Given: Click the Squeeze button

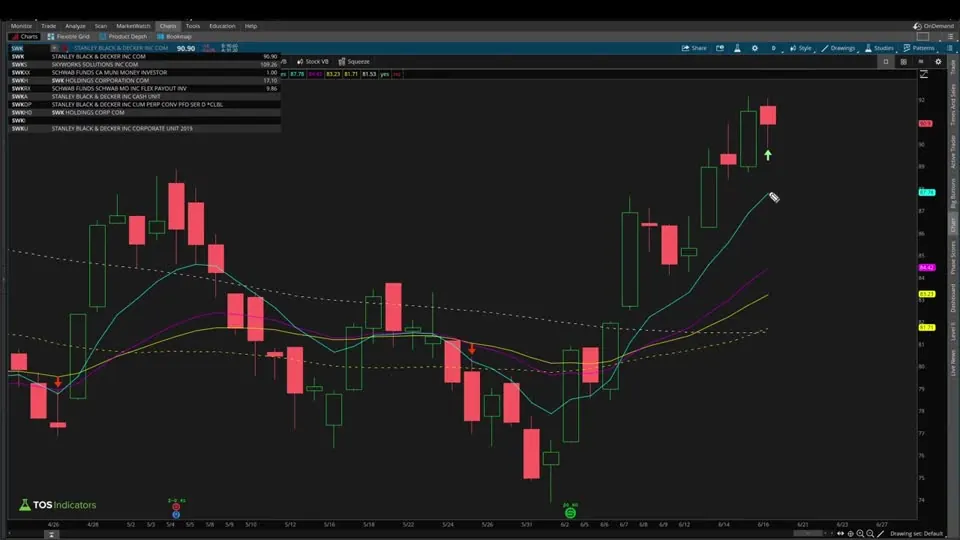Looking at the screenshot, I should [354, 62].
